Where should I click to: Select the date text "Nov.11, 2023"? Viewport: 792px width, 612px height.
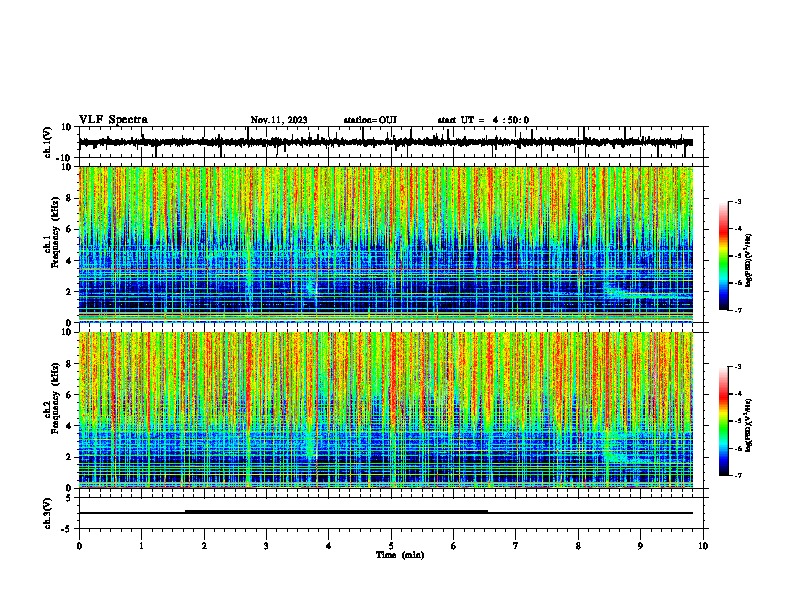pyautogui.click(x=279, y=120)
